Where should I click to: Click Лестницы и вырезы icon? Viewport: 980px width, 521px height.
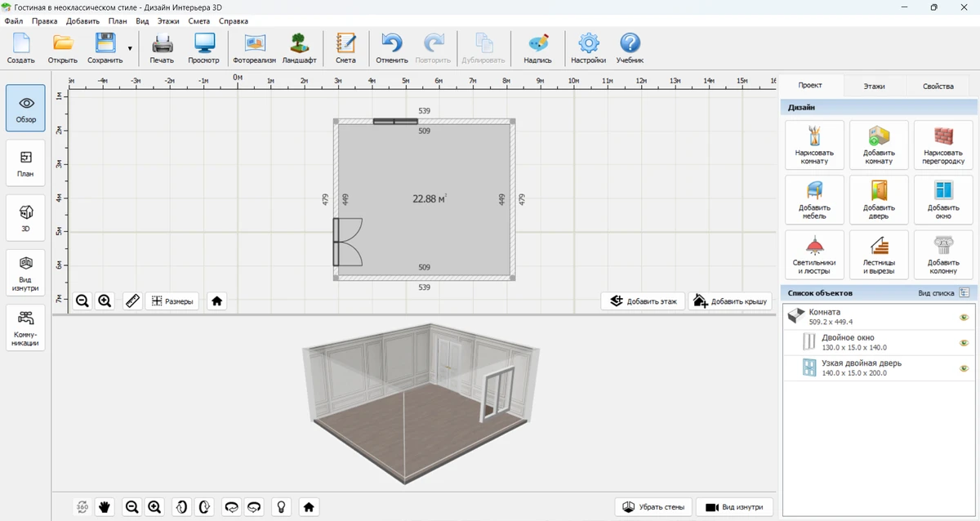(x=879, y=255)
